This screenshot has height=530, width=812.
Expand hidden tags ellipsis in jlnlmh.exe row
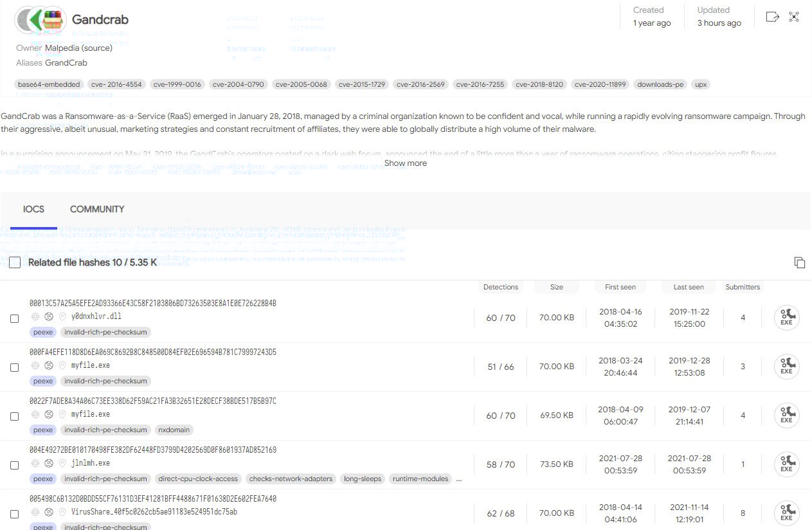(x=458, y=479)
